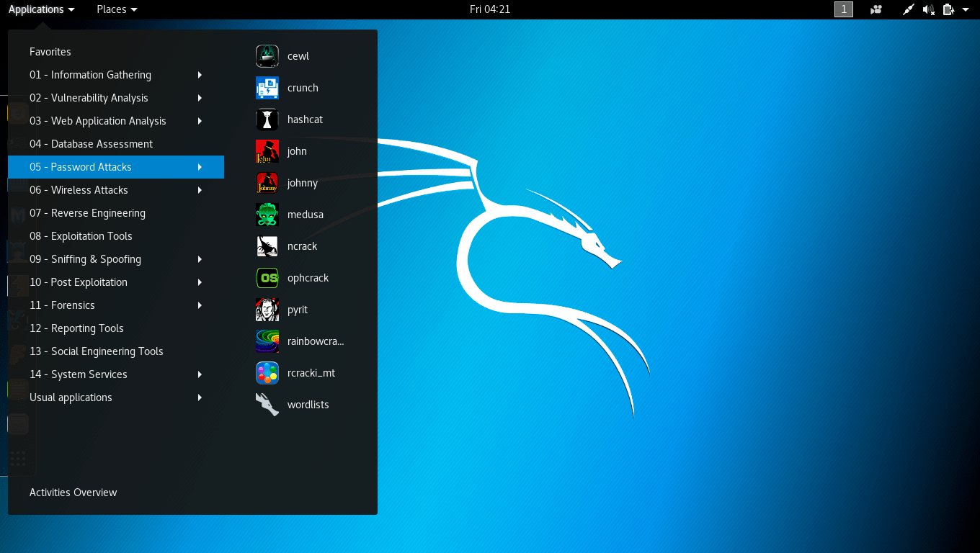Expand 10 - Post Exploitation submenu arrow
Image resolution: width=980 pixels, height=553 pixels.
coord(200,282)
